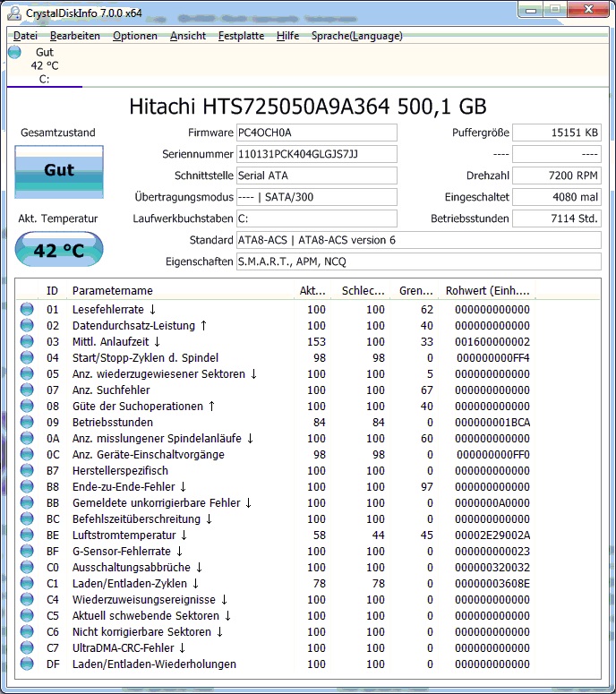Screen dimensions: 616x694
Task: Open the Optionen menu
Action: coord(135,36)
